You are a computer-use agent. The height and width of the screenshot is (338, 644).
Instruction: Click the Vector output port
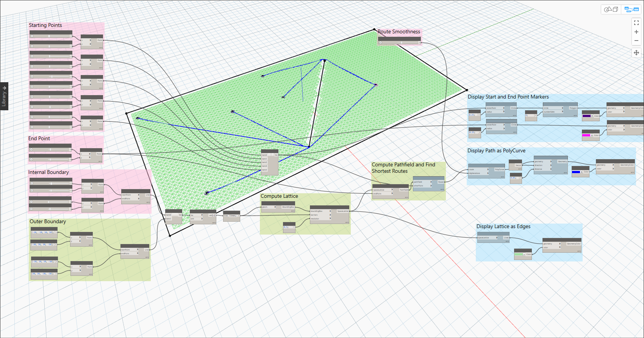(x=518, y=165)
